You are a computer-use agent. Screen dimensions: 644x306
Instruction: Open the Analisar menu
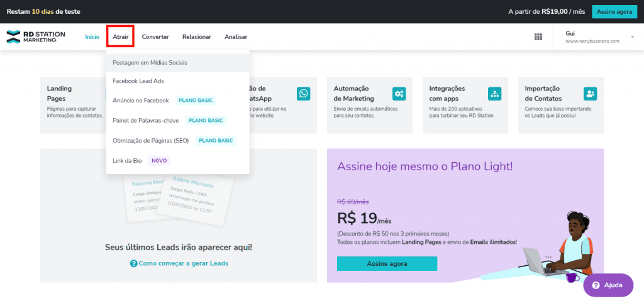[x=236, y=37]
